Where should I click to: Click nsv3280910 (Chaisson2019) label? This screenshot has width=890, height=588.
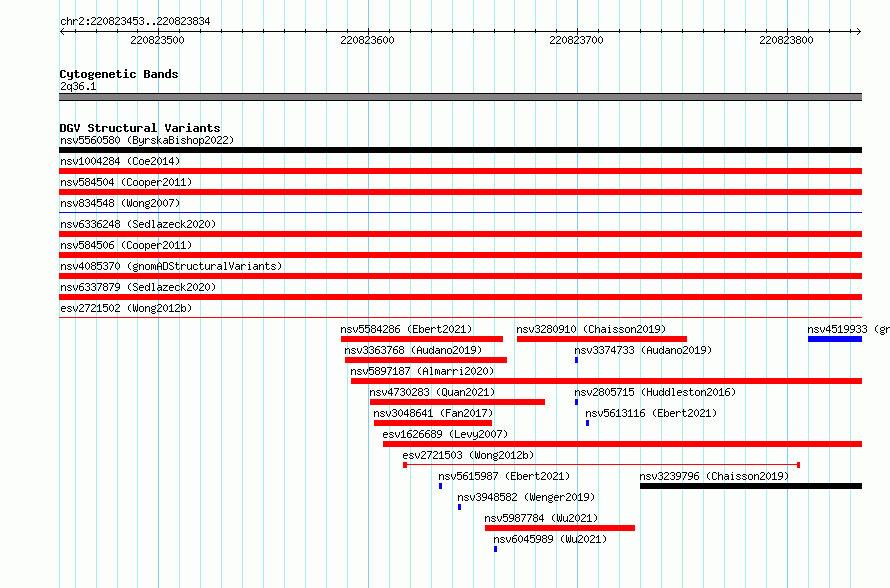(x=591, y=329)
